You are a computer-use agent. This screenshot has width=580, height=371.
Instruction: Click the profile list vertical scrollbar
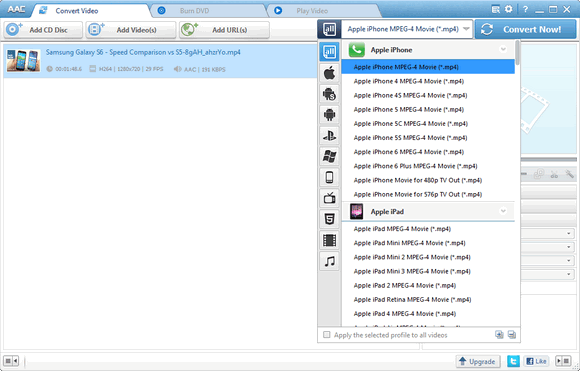517,54
